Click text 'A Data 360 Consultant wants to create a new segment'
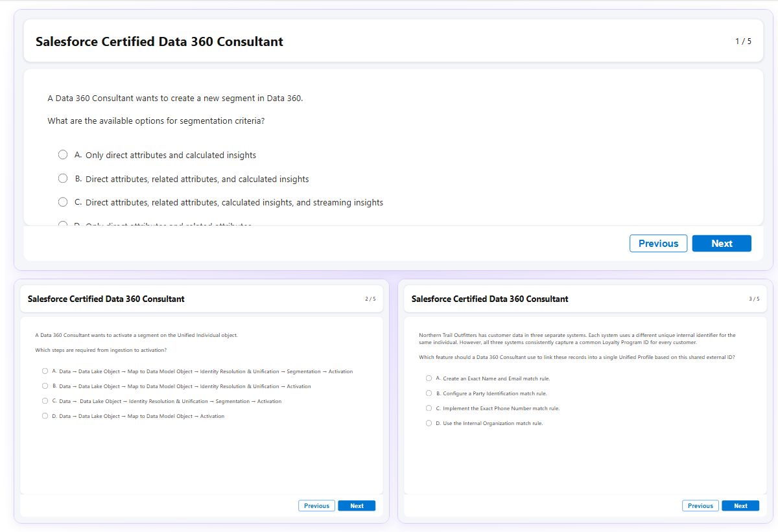The width and height of the screenshot is (778, 532). pyautogui.click(x=176, y=98)
